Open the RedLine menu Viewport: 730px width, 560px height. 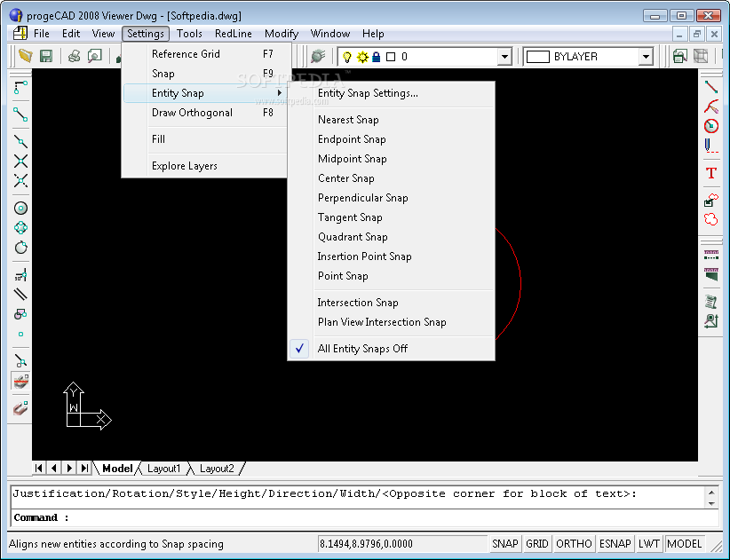pyautogui.click(x=234, y=34)
